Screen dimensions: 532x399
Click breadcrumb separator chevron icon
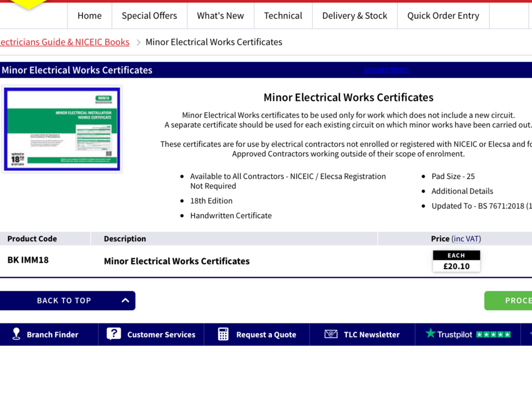coord(138,43)
